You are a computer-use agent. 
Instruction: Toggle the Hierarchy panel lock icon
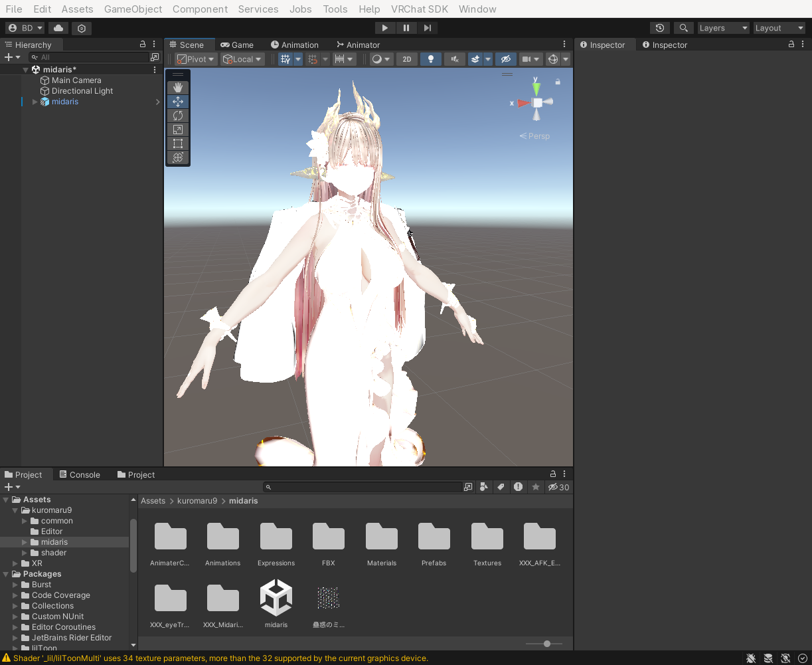[143, 45]
